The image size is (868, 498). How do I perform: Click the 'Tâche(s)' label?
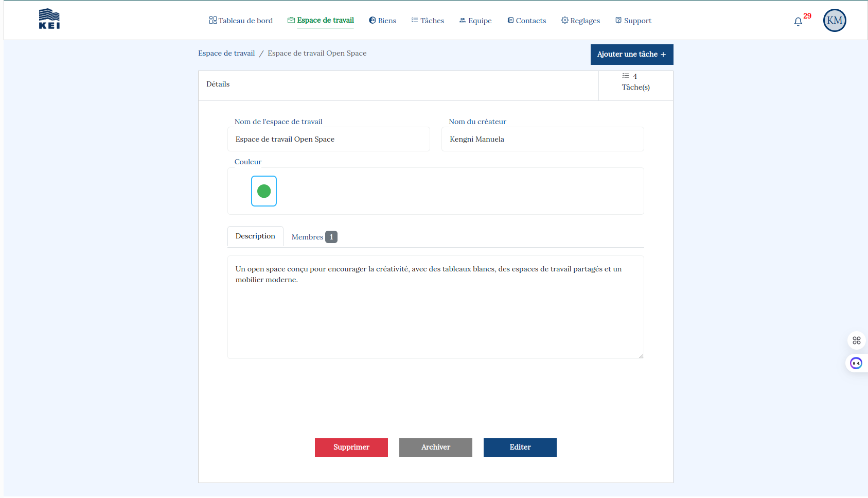[x=636, y=87]
